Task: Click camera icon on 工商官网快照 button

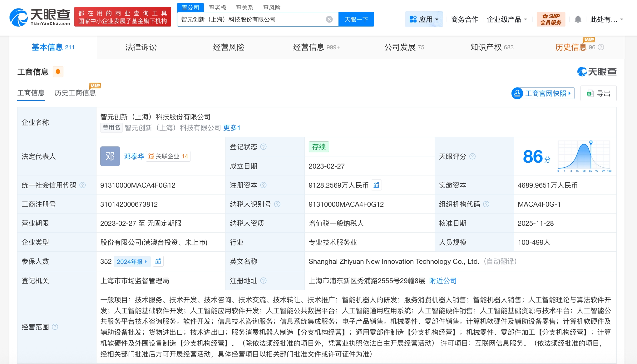Action: 518,93
